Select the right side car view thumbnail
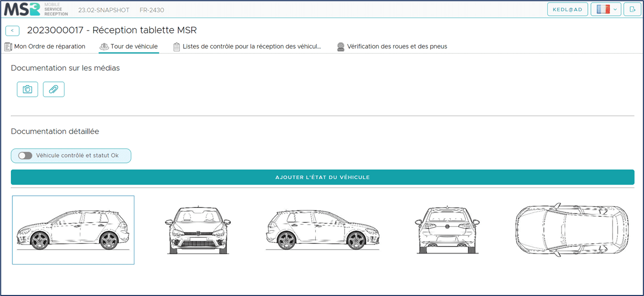 (323, 230)
